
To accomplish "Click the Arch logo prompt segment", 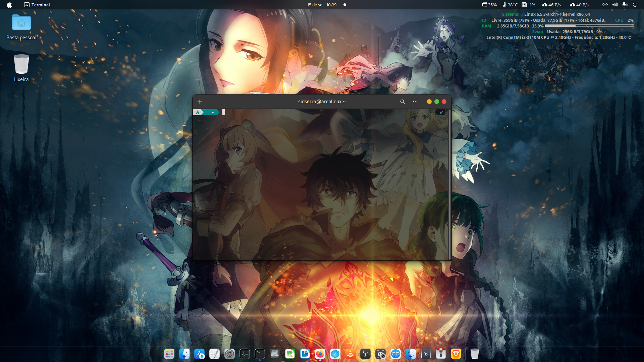I will [x=198, y=112].
